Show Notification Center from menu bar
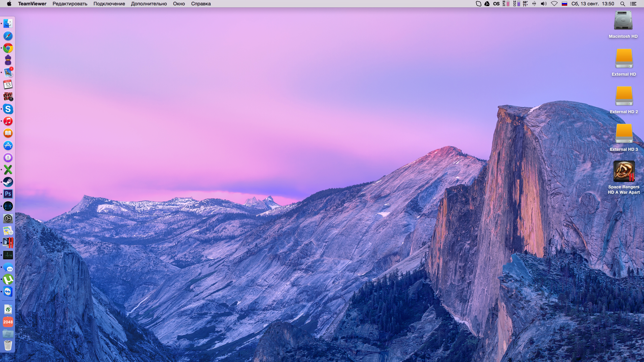 point(633,4)
